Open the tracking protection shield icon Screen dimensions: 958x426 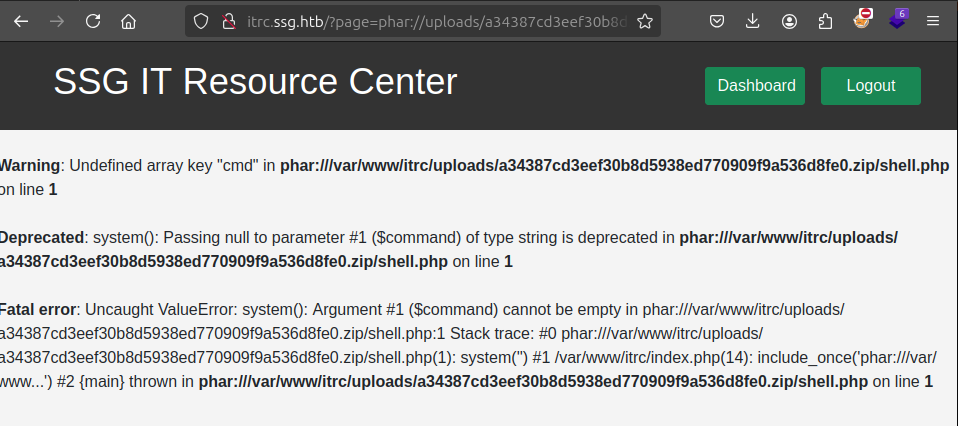pyautogui.click(x=201, y=21)
